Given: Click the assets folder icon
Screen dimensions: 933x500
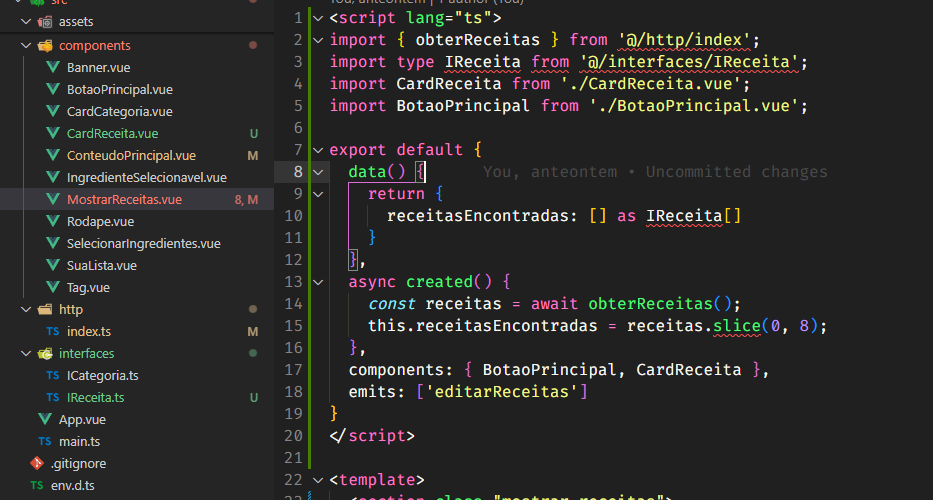Looking at the screenshot, I should [45, 22].
